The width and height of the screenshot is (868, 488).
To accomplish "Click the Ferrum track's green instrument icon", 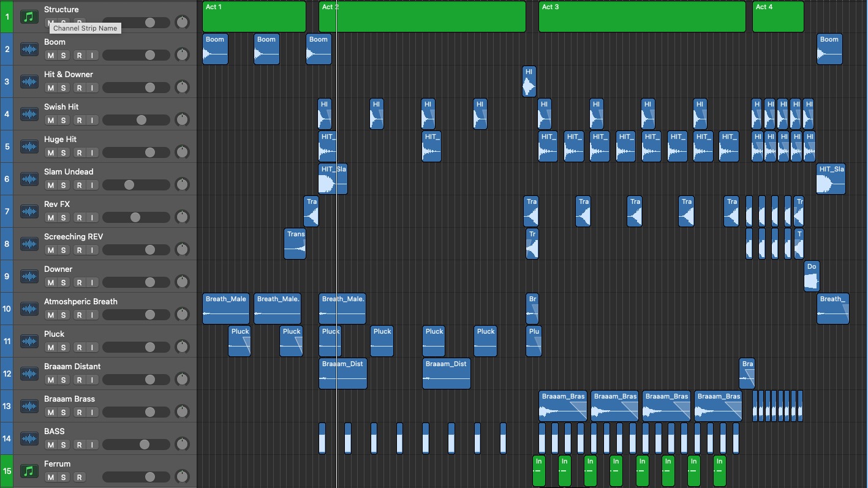I will pos(29,471).
